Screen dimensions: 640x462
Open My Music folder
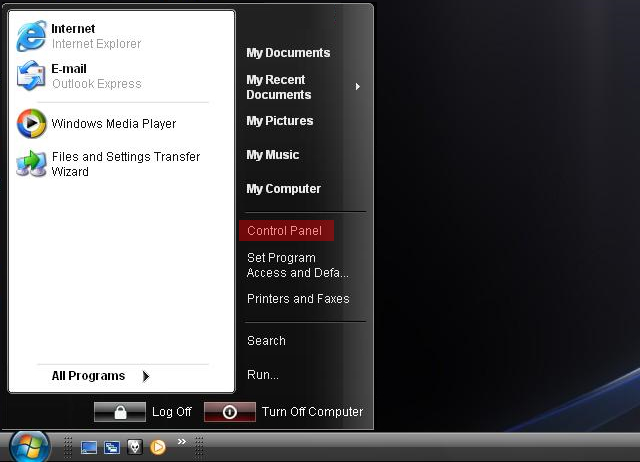point(273,155)
